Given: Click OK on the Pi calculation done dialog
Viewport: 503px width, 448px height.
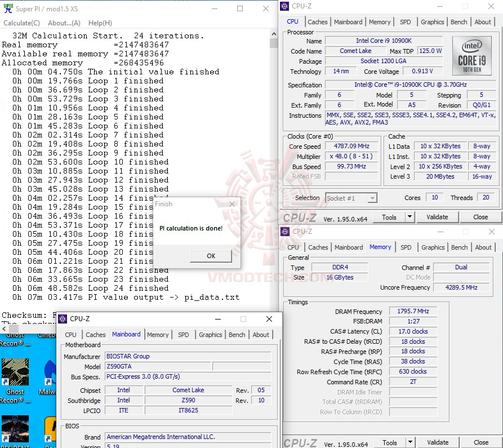Looking at the screenshot, I should pyautogui.click(x=211, y=255).
